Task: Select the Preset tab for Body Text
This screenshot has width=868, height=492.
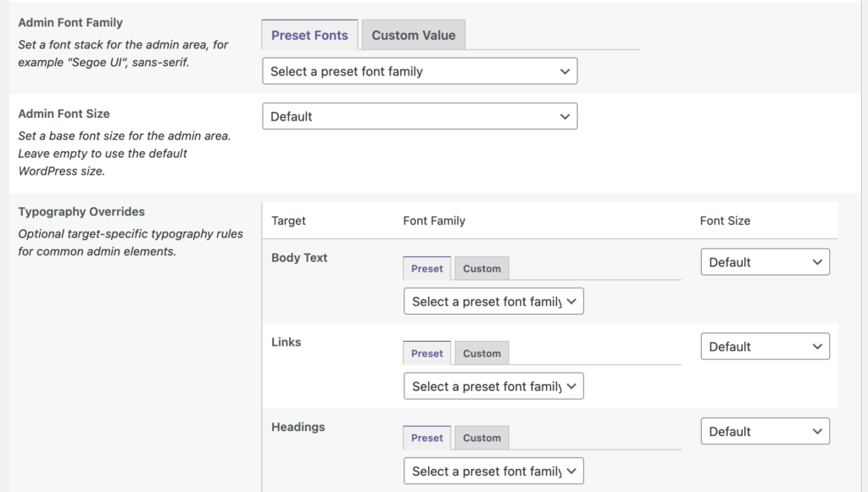Action: pos(426,269)
